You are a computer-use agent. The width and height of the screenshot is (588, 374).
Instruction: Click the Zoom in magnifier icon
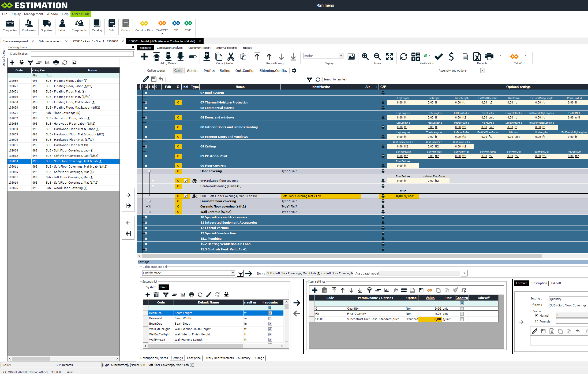(x=365, y=57)
